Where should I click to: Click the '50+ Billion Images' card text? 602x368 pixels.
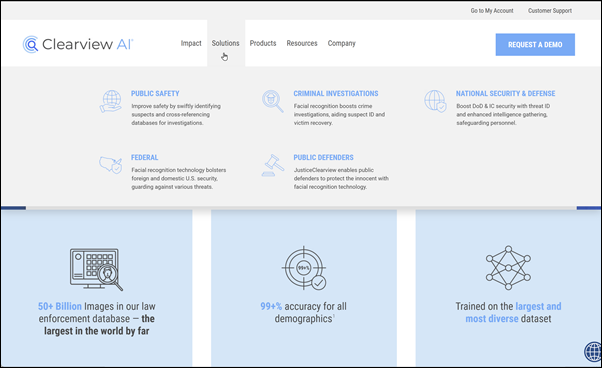[x=97, y=318]
